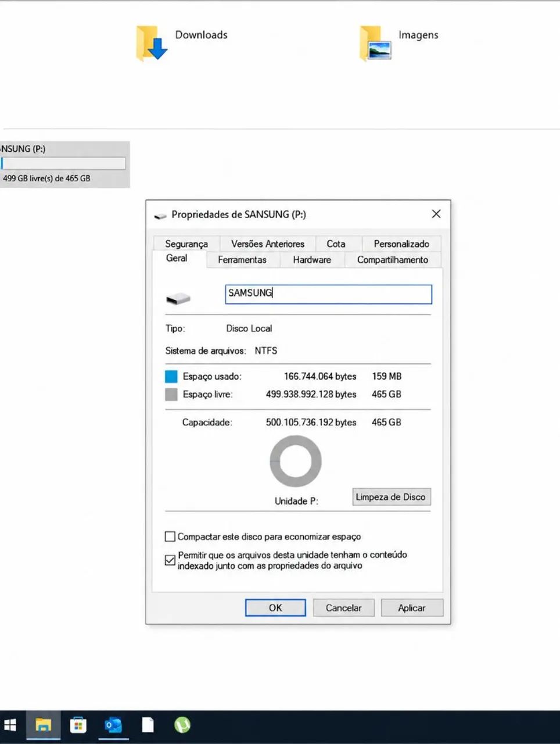Click the 499.938.992.128 bytes free value
560x744 pixels.
311,394
